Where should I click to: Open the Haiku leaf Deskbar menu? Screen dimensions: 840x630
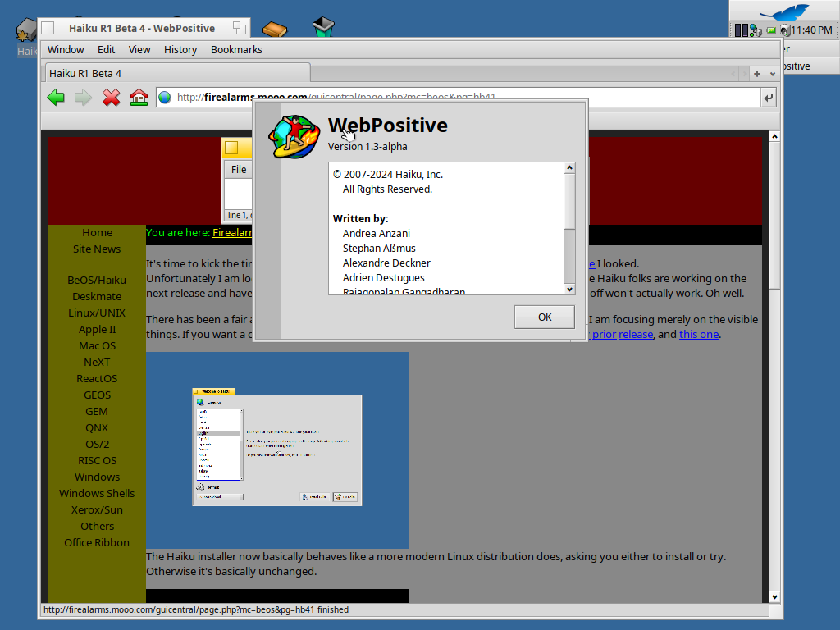785,11
